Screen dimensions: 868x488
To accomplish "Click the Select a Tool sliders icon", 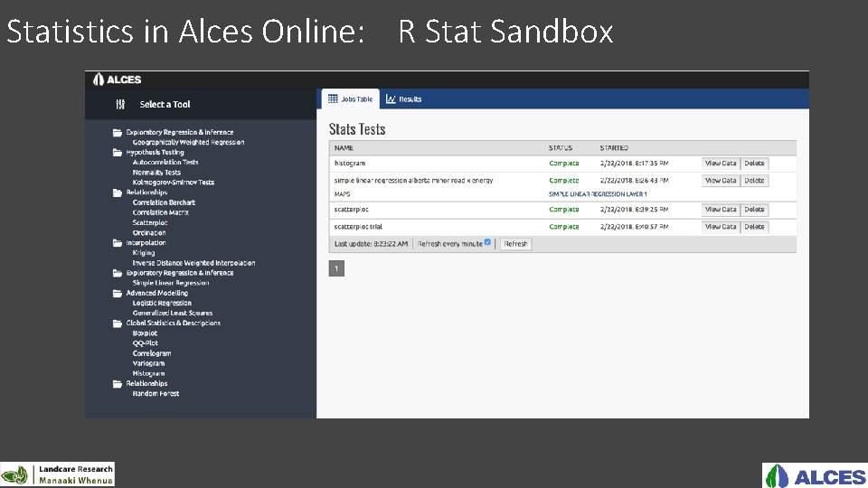I will coord(120,104).
